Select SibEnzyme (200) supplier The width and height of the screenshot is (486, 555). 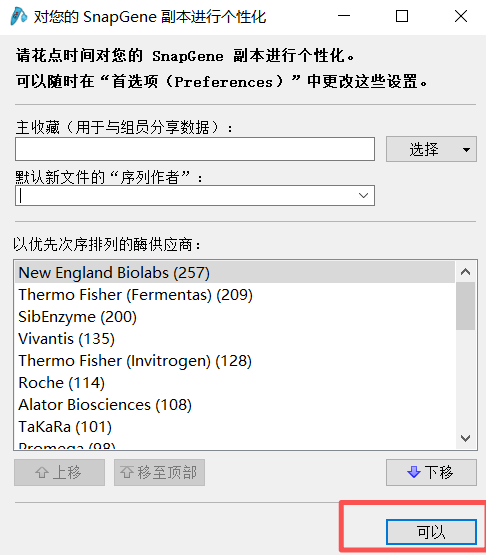point(235,317)
